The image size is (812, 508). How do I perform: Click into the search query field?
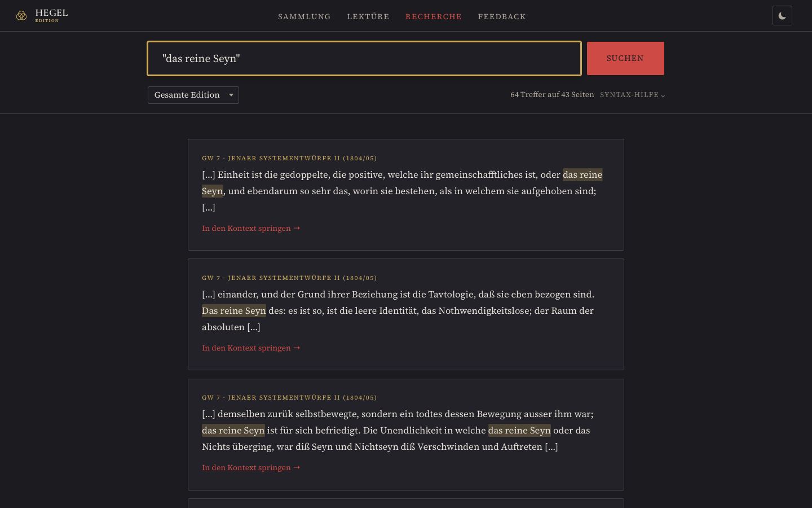[364, 58]
